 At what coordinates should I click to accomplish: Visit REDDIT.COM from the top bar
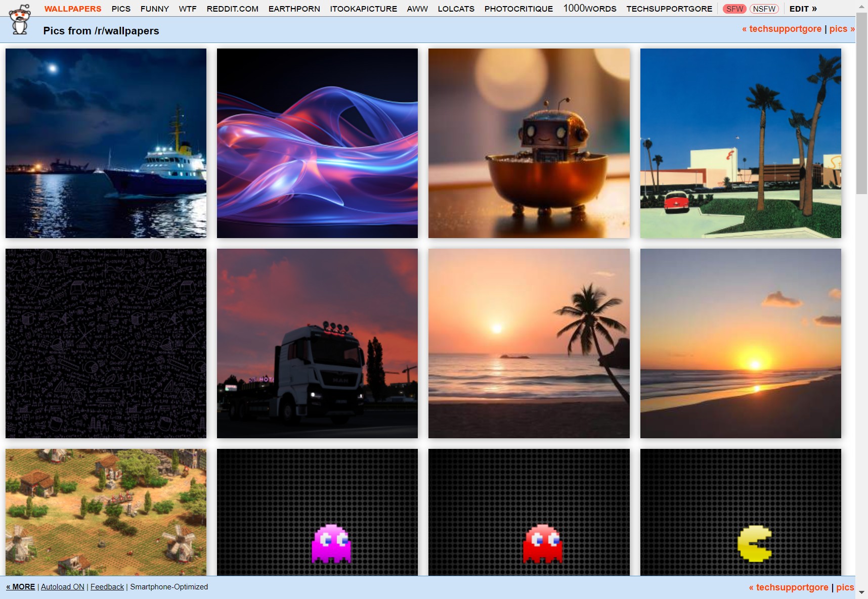[x=232, y=9]
